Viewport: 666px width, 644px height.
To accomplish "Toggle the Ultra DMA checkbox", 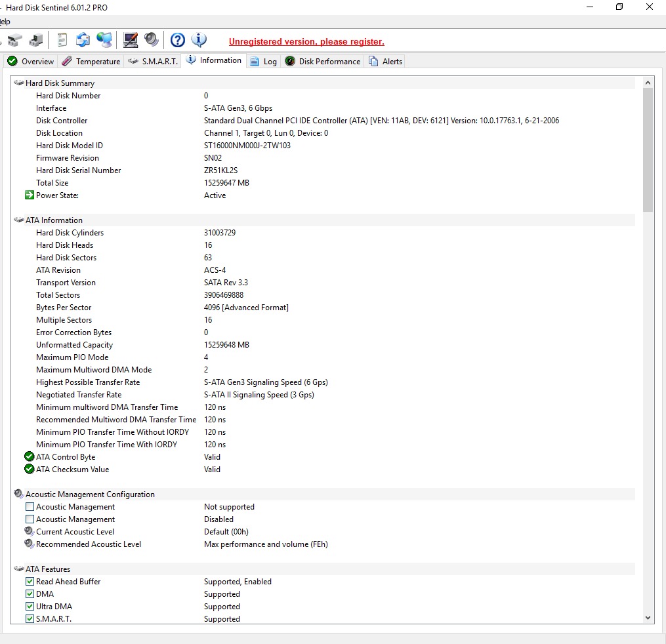I will [30, 606].
